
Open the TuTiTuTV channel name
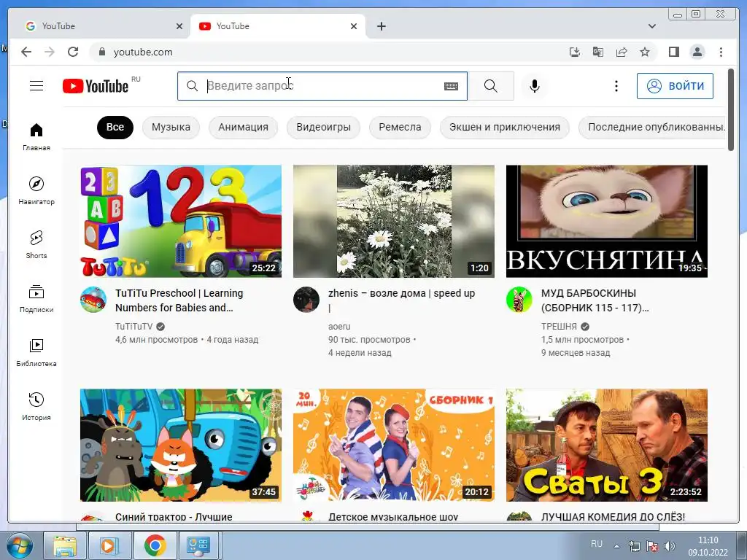click(x=134, y=327)
